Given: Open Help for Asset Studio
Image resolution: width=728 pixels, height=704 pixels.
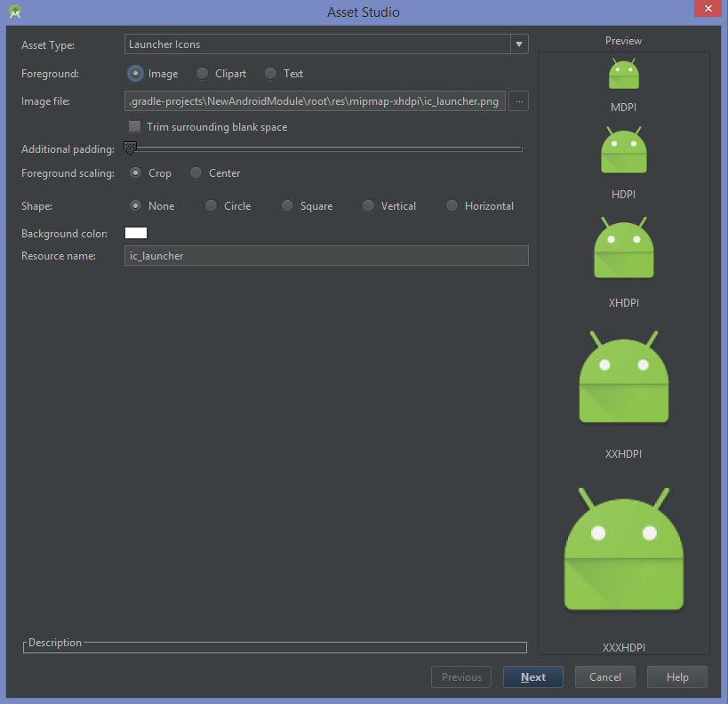Looking at the screenshot, I should click(676, 676).
